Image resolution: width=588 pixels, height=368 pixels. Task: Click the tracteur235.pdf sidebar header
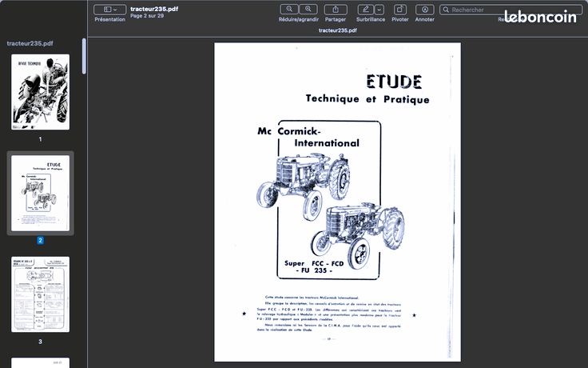(30, 43)
